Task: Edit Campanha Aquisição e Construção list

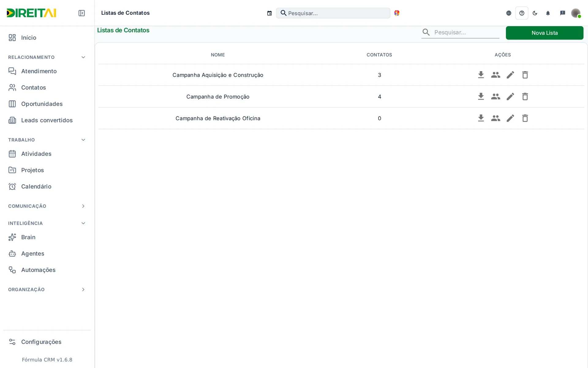Action: click(x=510, y=75)
